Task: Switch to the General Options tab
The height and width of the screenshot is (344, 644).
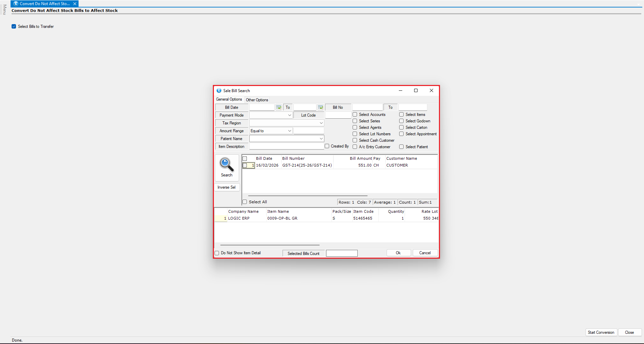Action: coord(229,100)
